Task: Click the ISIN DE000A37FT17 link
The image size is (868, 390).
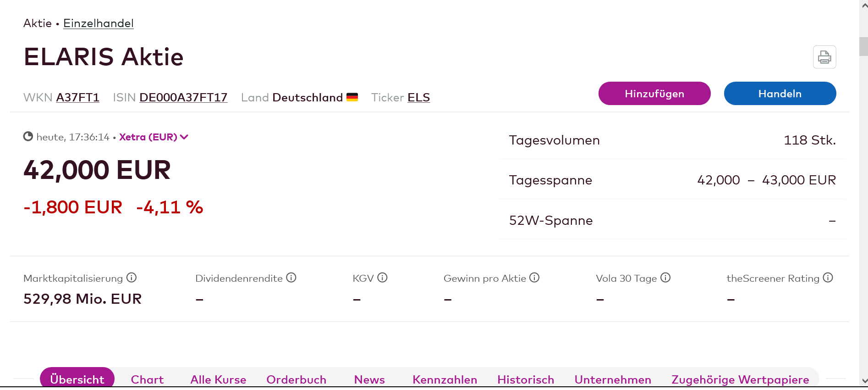Action: 183,98
